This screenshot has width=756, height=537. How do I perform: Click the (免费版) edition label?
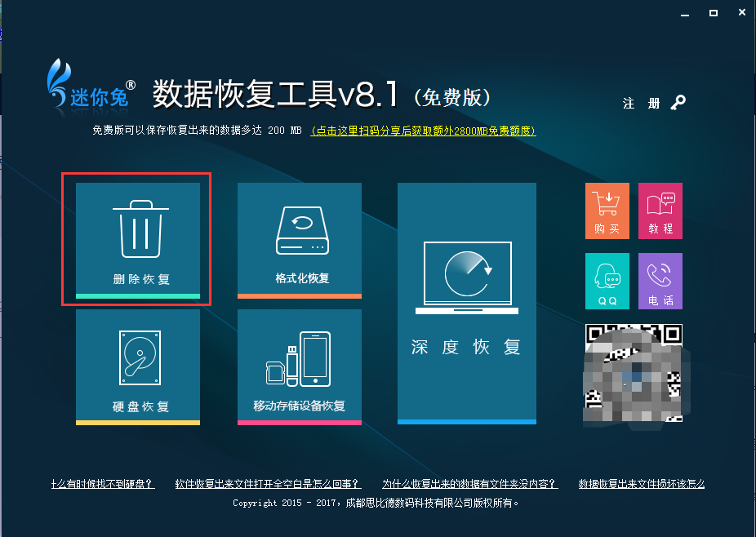click(451, 97)
